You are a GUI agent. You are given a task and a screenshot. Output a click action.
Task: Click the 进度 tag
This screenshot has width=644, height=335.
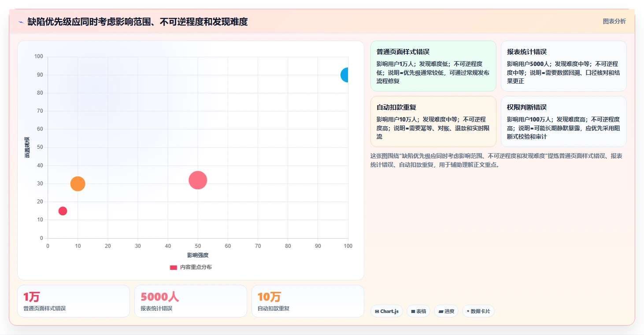446,311
